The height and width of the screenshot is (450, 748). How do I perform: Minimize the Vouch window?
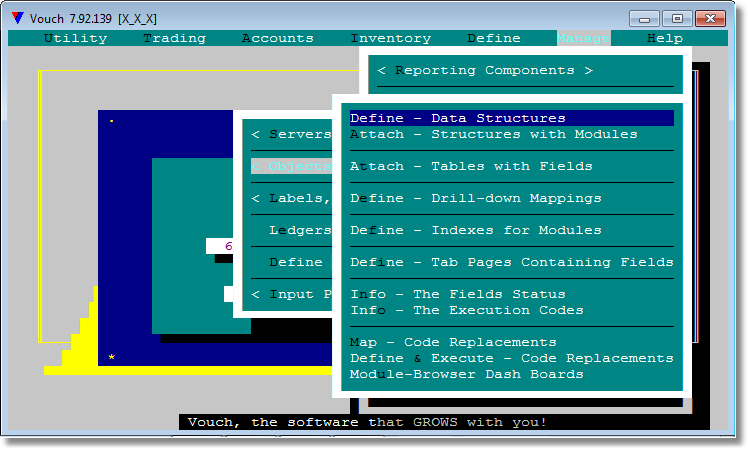(x=644, y=19)
